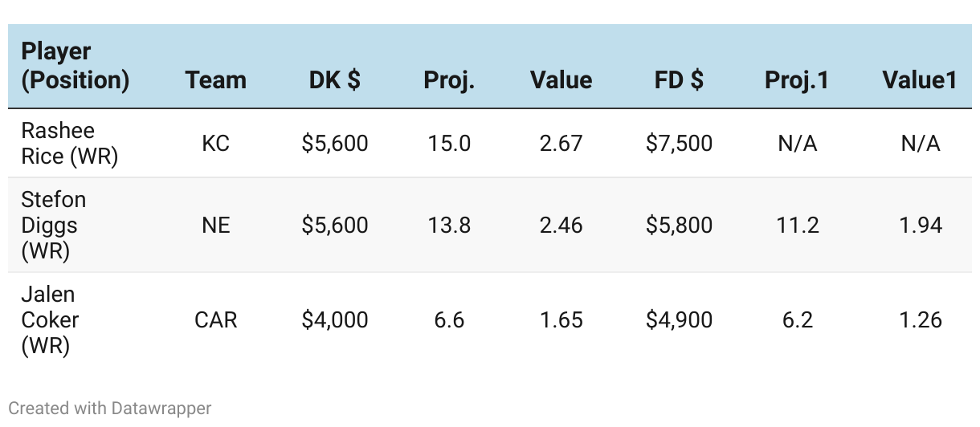
Task: Click the DK $ column header
Action: coord(334,80)
